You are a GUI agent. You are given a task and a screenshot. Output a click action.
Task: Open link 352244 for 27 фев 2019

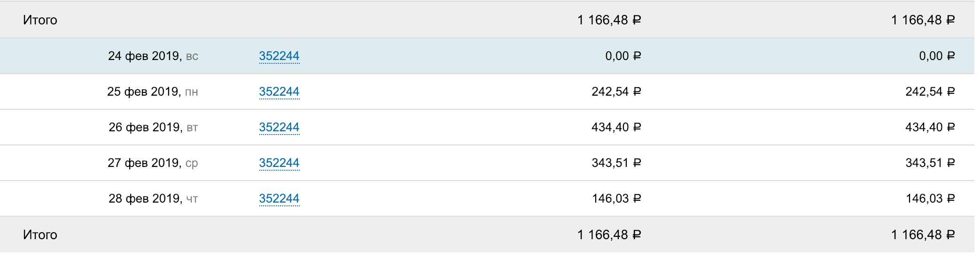(279, 163)
